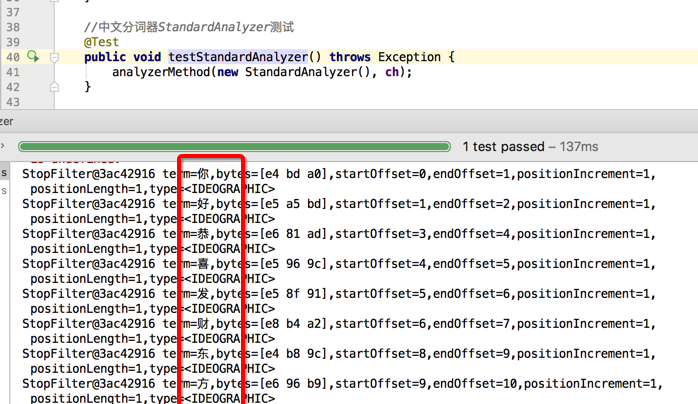Click the Exception type on line 40
This screenshot has width=698, height=404.
click(x=410, y=57)
